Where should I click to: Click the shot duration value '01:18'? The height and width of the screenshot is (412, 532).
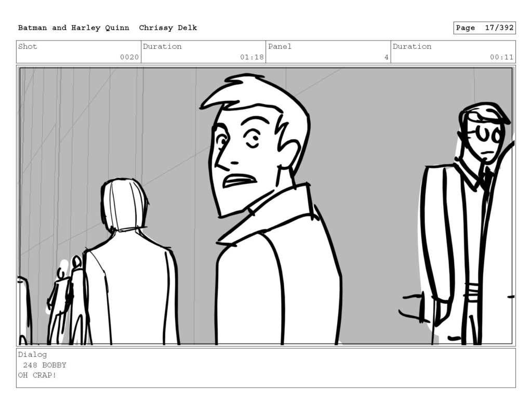[252, 57]
